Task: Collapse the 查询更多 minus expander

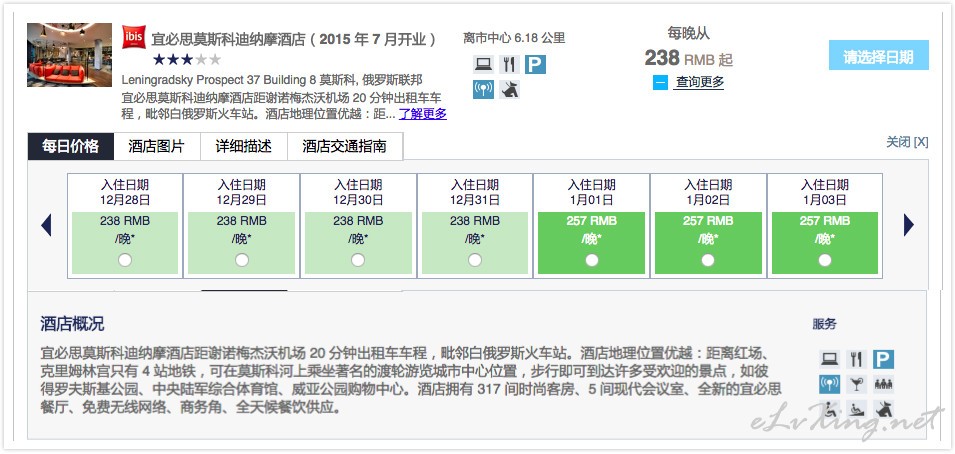Action: pyautogui.click(x=660, y=82)
